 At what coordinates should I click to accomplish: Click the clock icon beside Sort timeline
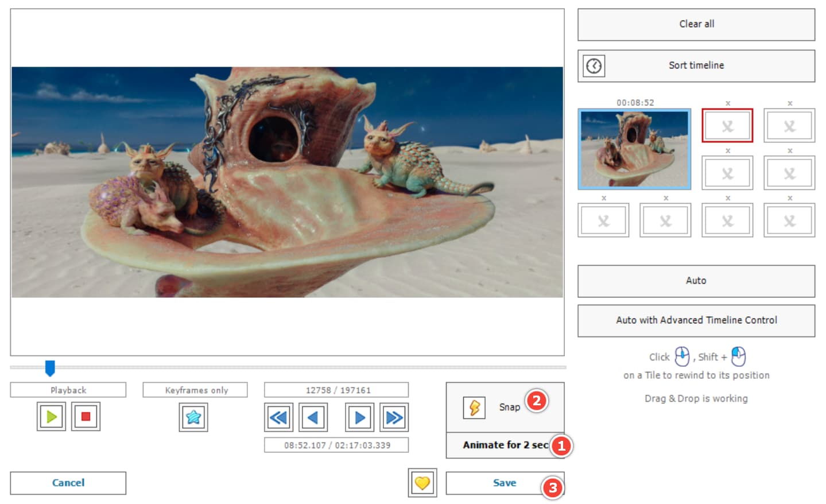click(x=594, y=66)
